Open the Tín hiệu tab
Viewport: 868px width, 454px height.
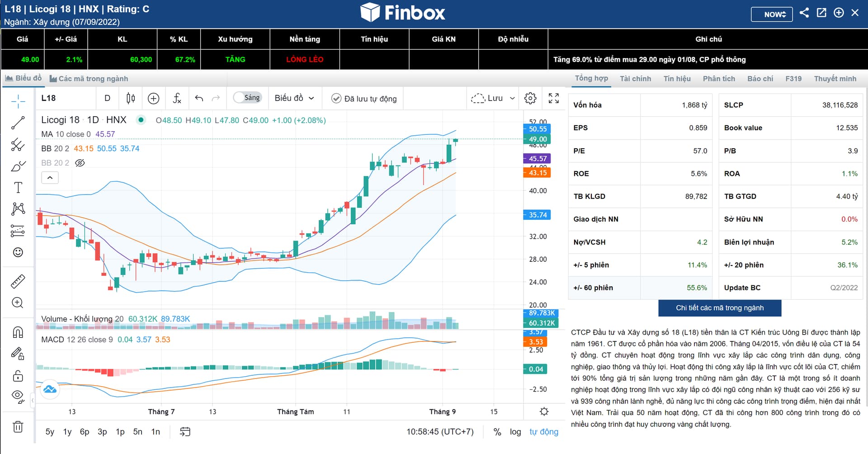coord(677,79)
